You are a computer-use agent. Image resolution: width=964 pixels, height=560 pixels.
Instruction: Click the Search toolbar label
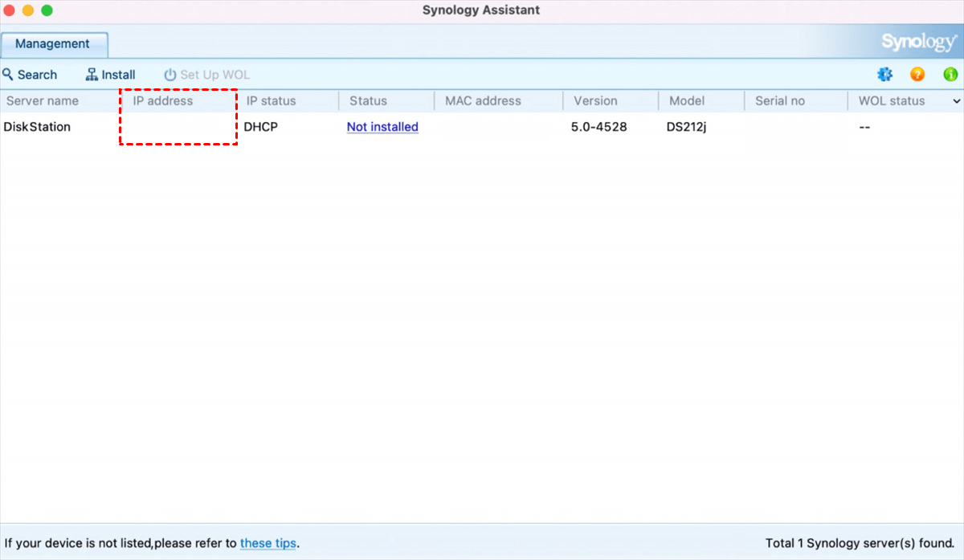(x=37, y=75)
